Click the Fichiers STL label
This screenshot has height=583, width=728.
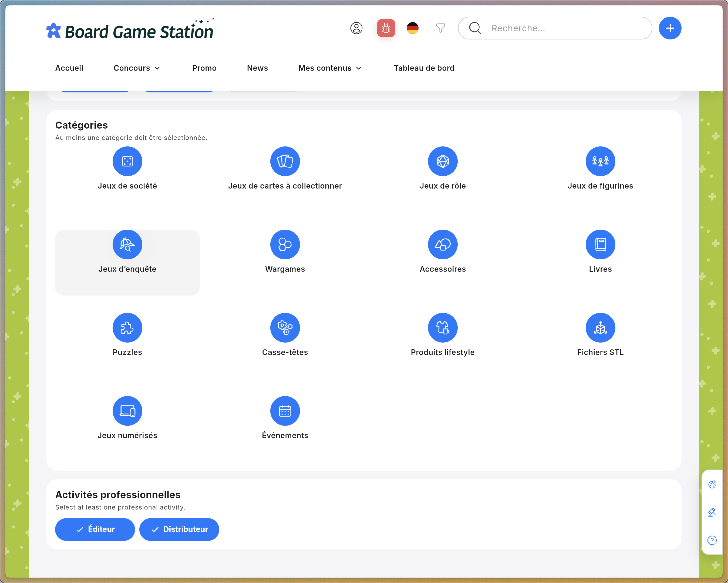pyautogui.click(x=600, y=352)
